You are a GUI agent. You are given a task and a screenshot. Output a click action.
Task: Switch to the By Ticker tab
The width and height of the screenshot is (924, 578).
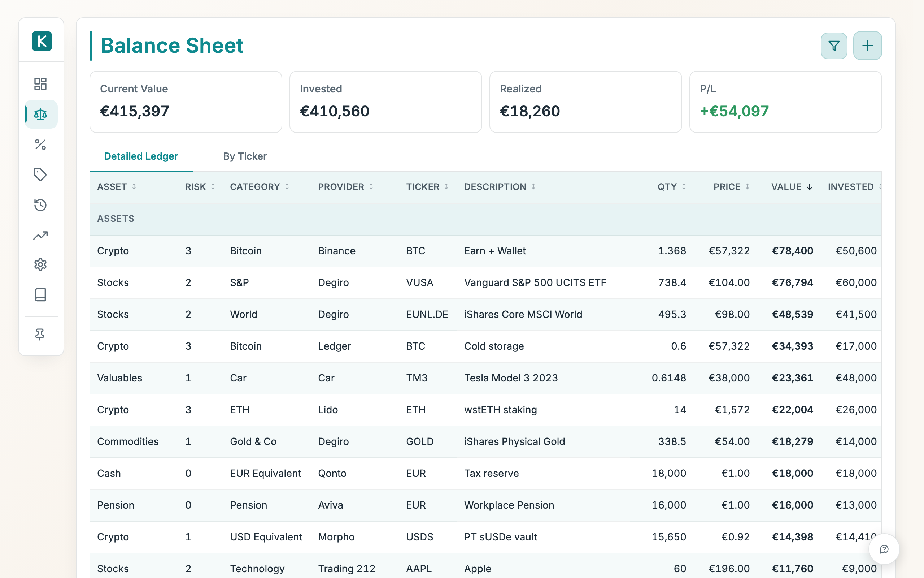click(x=245, y=156)
